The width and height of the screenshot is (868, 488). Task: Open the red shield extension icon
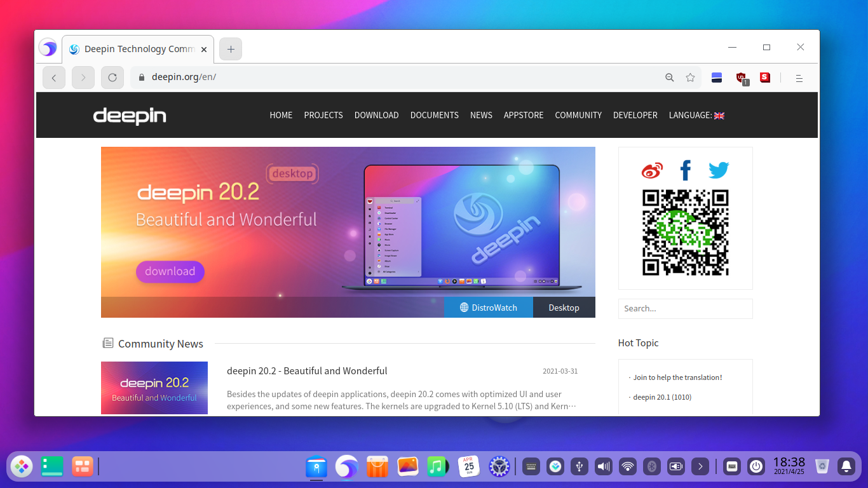coord(742,78)
